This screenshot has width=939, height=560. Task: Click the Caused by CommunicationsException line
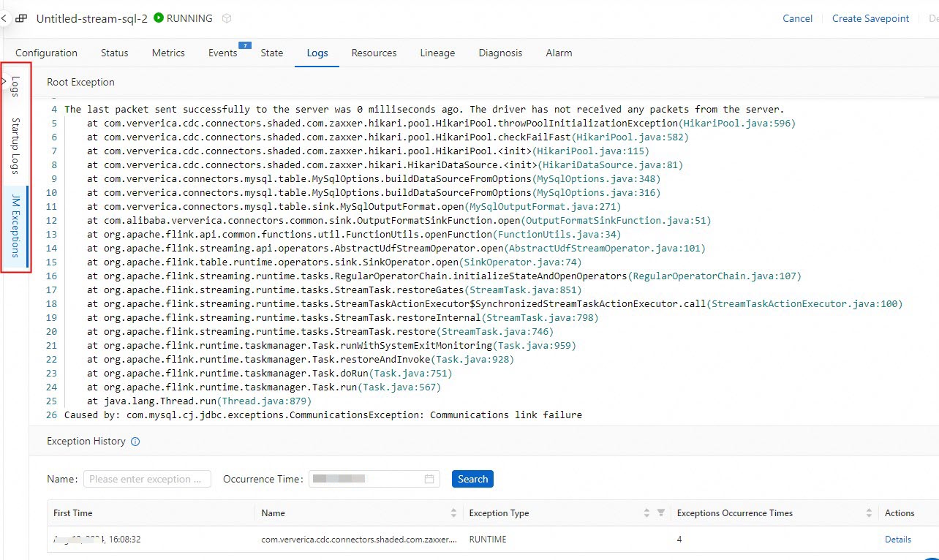tap(323, 415)
